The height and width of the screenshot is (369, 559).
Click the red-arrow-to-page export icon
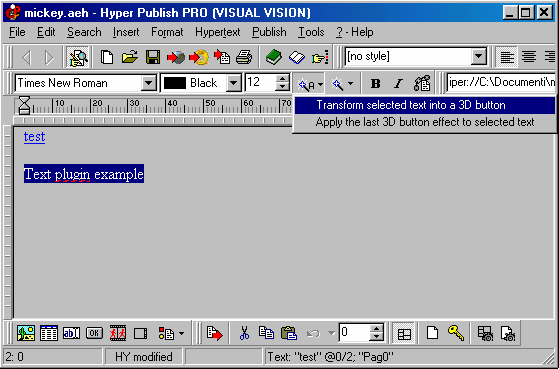click(222, 57)
